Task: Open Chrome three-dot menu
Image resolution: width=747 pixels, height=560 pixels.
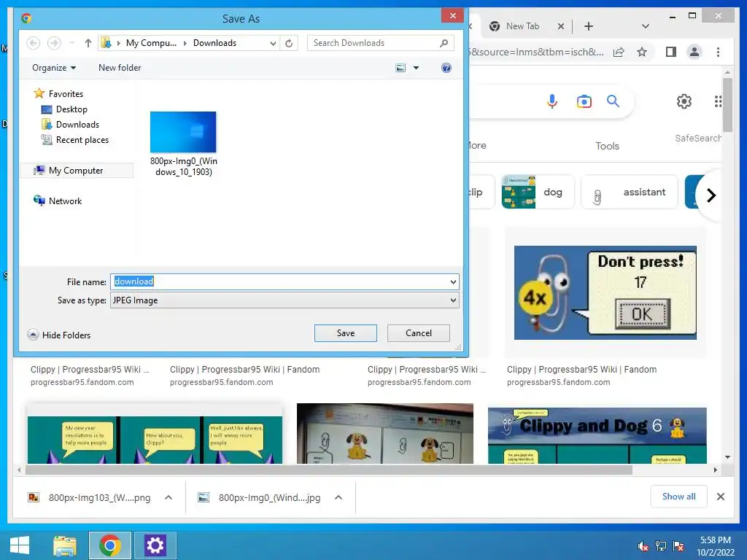Action: click(x=718, y=52)
